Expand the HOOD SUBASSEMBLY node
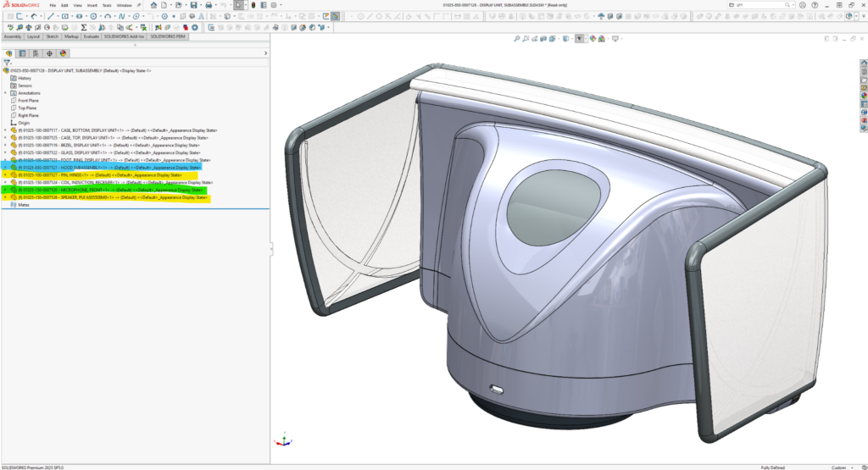The image size is (868, 470). coord(6,168)
